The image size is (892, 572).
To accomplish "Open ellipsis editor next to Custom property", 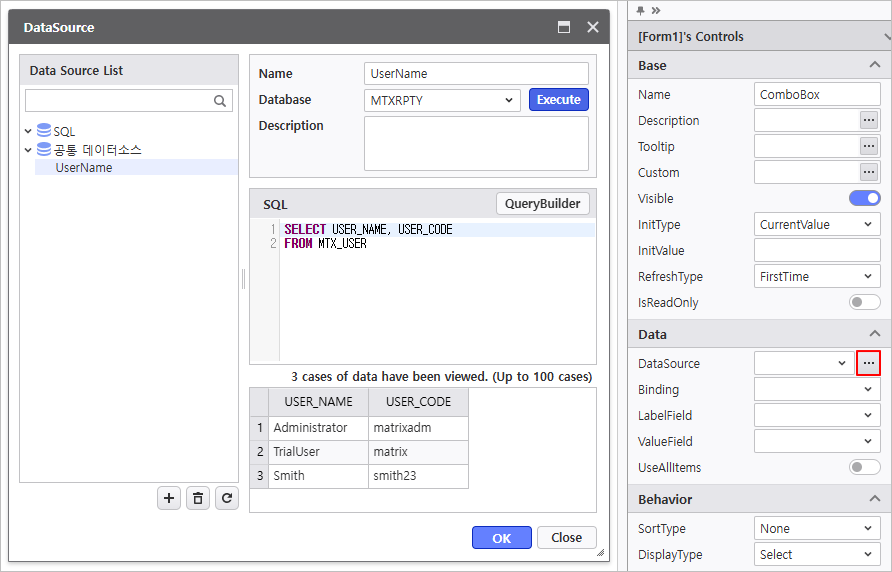I will point(869,172).
